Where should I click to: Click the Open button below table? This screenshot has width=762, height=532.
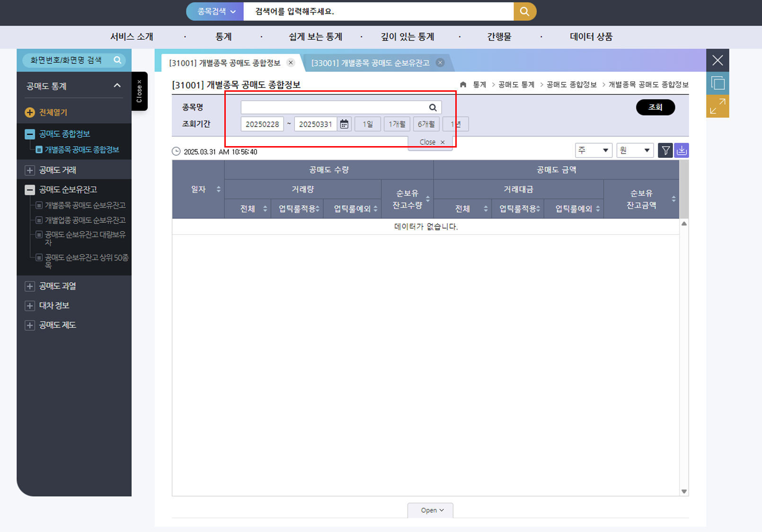(430, 510)
